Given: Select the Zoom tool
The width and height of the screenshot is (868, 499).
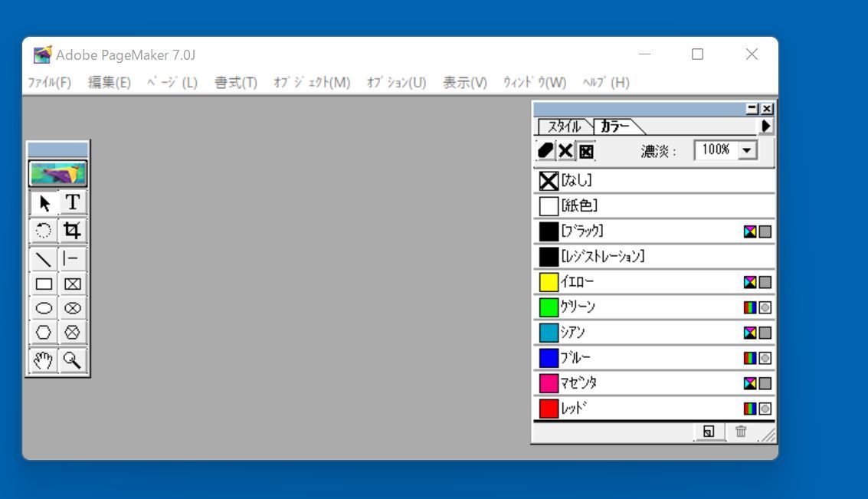Looking at the screenshot, I should 72,359.
